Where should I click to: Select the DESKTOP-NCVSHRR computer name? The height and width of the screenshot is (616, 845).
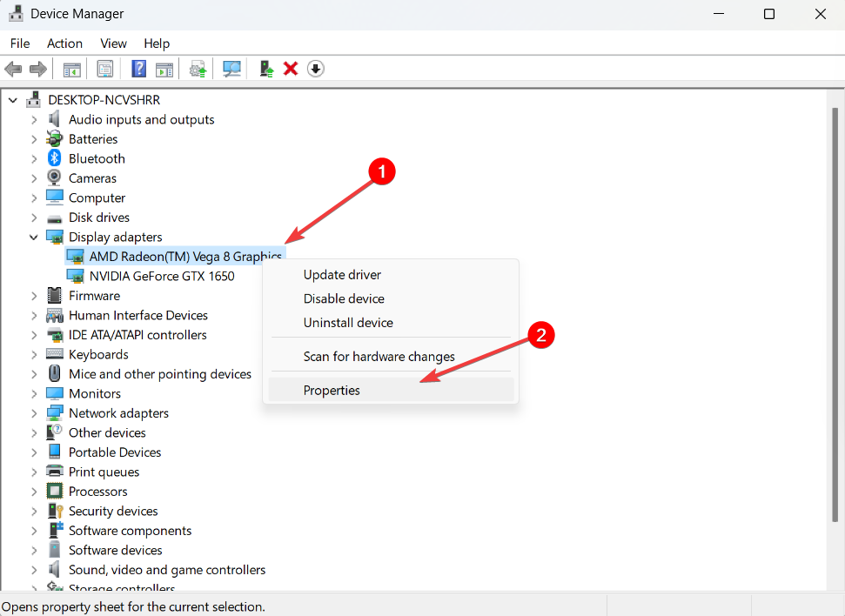point(104,100)
